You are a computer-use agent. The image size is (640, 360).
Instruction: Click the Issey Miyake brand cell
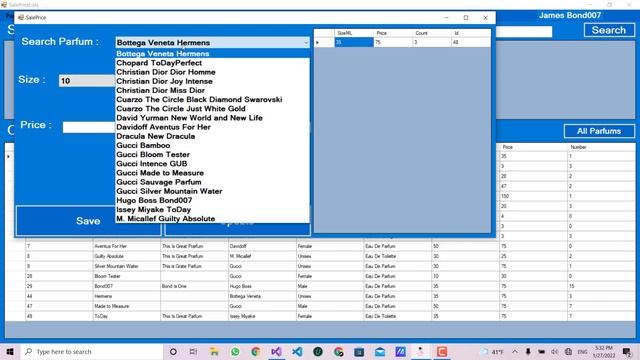point(262,316)
